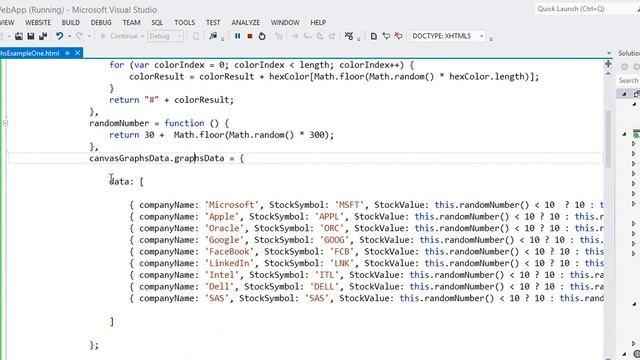Screen dimensions: 640x360
Task: Focus the Quick Launch search box
Action: (x=587, y=9)
